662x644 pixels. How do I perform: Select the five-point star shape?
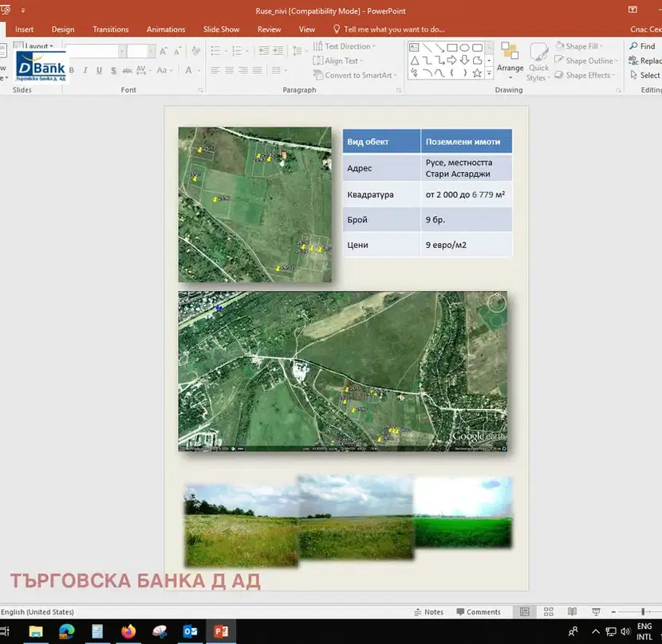tap(477, 73)
